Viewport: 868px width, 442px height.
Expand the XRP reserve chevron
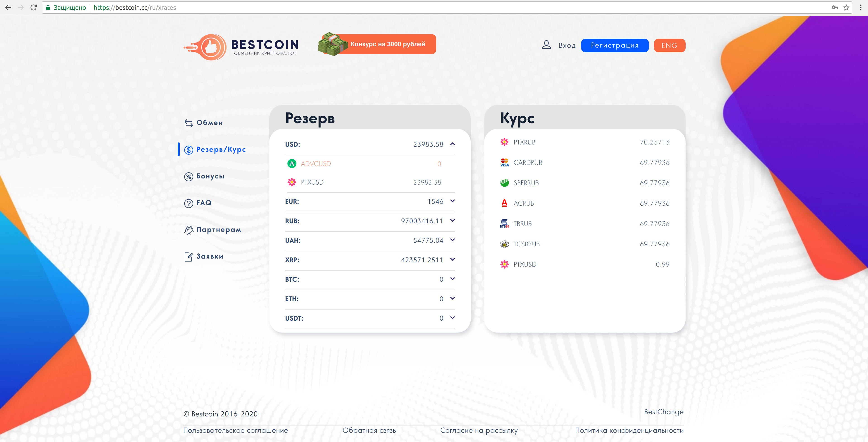(452, 259)
